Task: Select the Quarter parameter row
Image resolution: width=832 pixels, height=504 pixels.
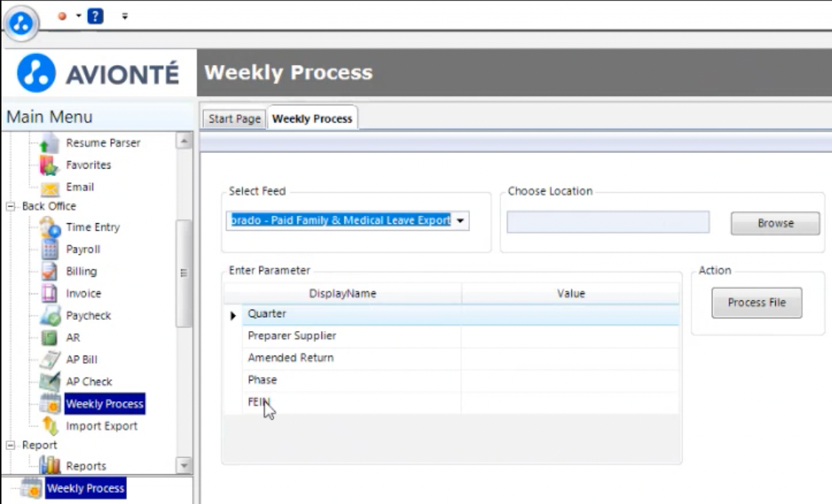Action: tap(451, 314)
